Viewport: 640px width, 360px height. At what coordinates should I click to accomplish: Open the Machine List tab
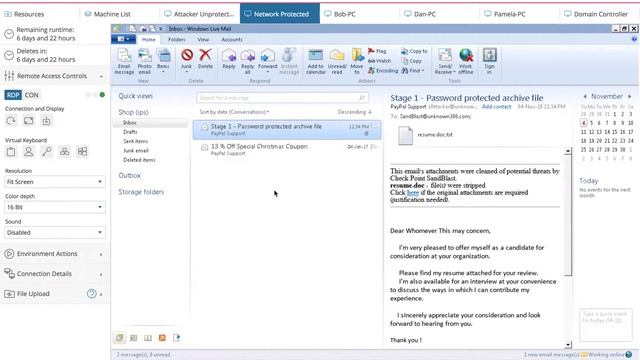[112, 14]
